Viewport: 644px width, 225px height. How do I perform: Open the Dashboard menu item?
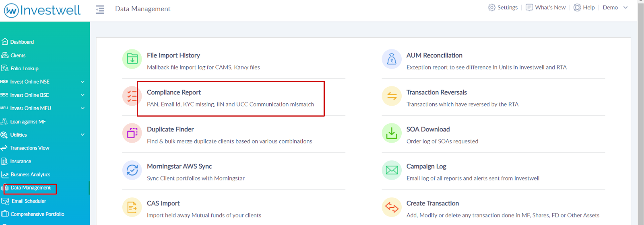click(22, 42)
